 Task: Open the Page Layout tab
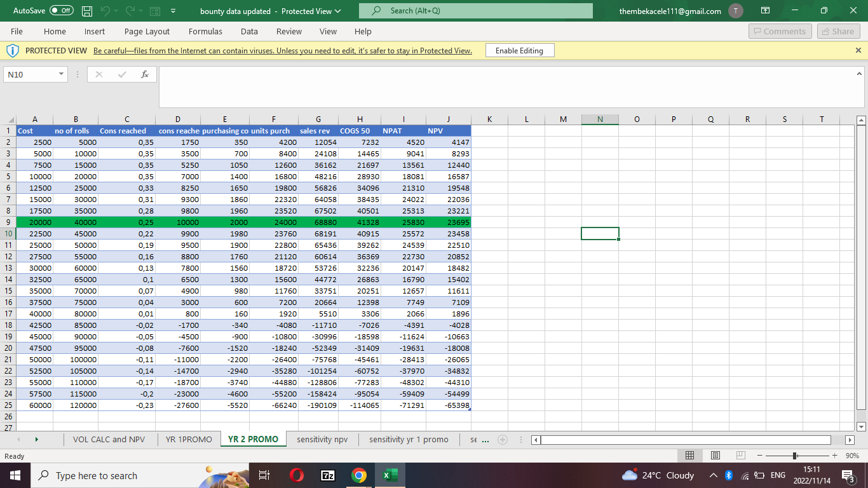[x=147, y=31]
